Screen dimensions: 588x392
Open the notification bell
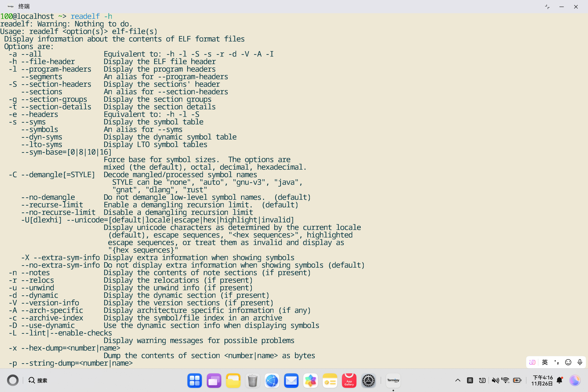click(x=560, y=380)
